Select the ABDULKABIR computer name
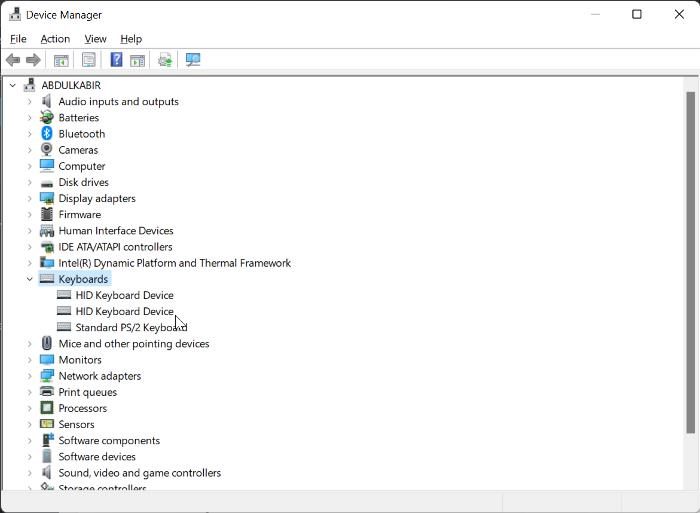Screen dimensions: 700x513 tap(71, 85)
